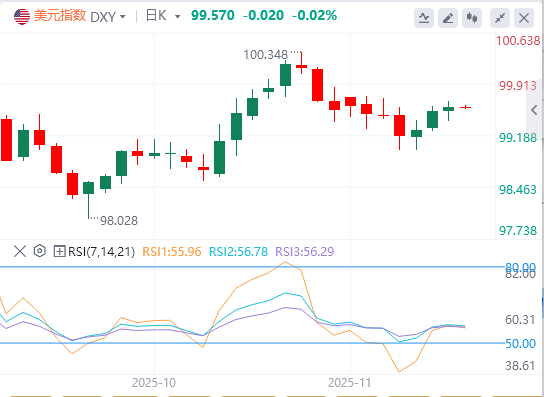Open the 日K timeframe dropdown
544x397 pixels.
(x=163, y=16)
